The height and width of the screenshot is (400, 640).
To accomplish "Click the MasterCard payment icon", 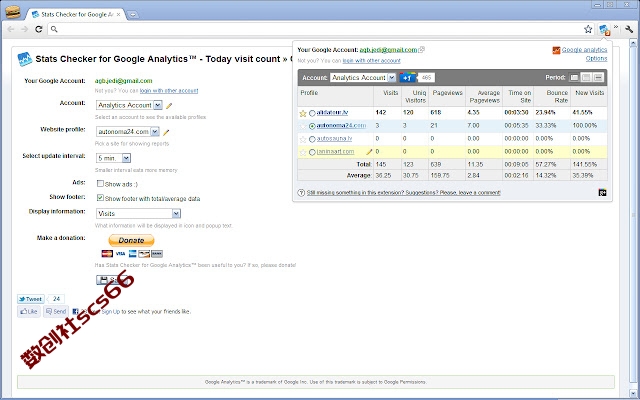I will pos(107,254).
